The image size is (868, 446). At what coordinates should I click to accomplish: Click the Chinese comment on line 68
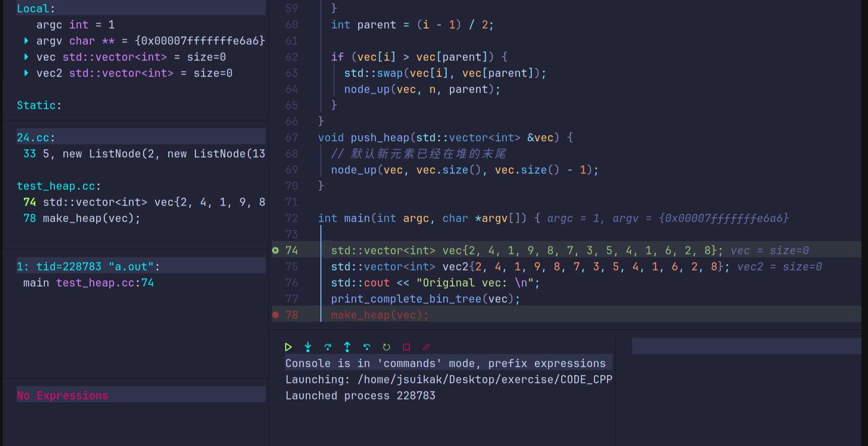click(419, 154)
